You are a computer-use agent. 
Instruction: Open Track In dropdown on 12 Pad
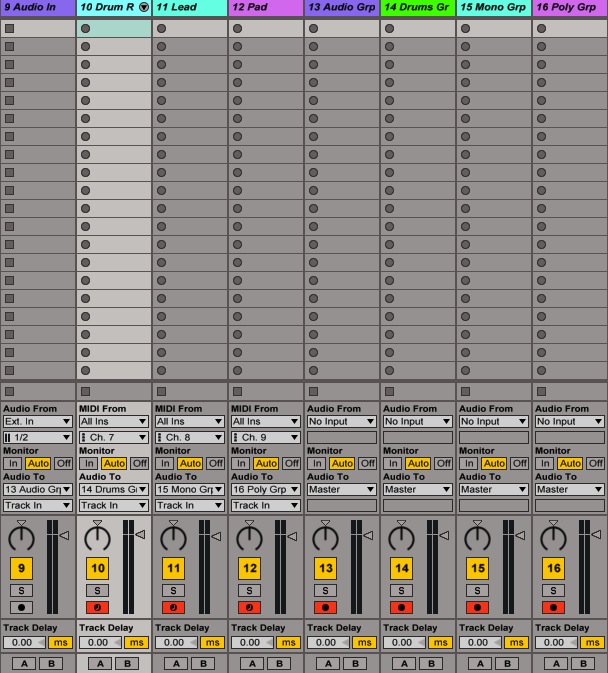click(x=266, y=506)
